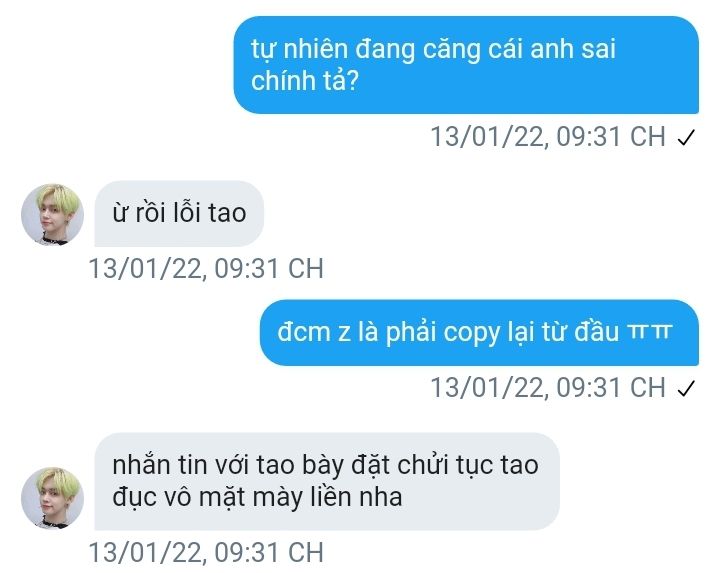Click the word "tao" in short grey bubble

pos(227,213)
